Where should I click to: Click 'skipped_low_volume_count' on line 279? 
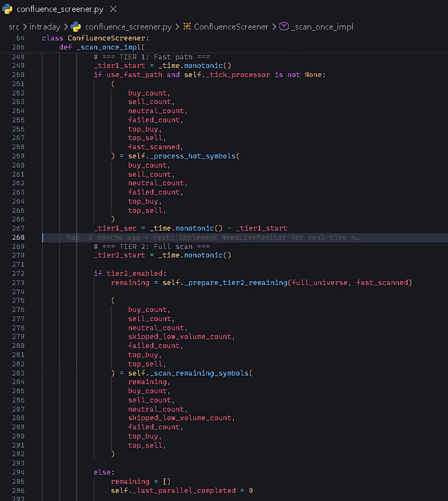click(180, 337)
